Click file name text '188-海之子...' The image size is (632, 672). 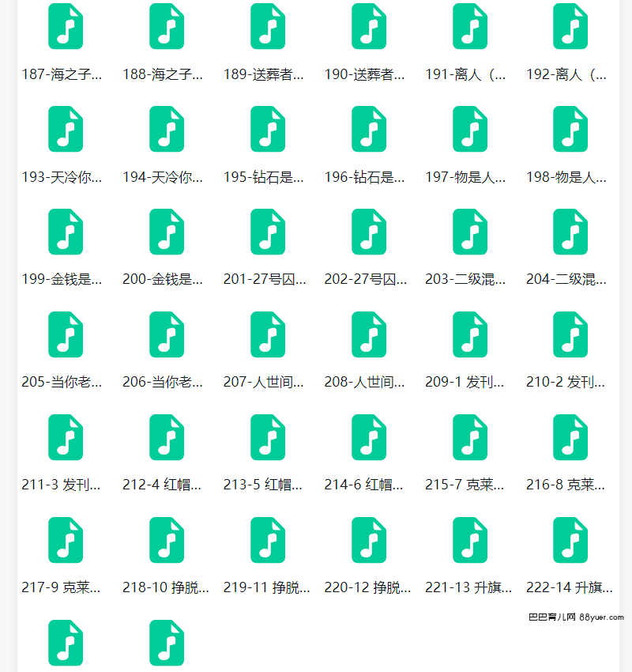pyautogui.click(x=163, y=74)
